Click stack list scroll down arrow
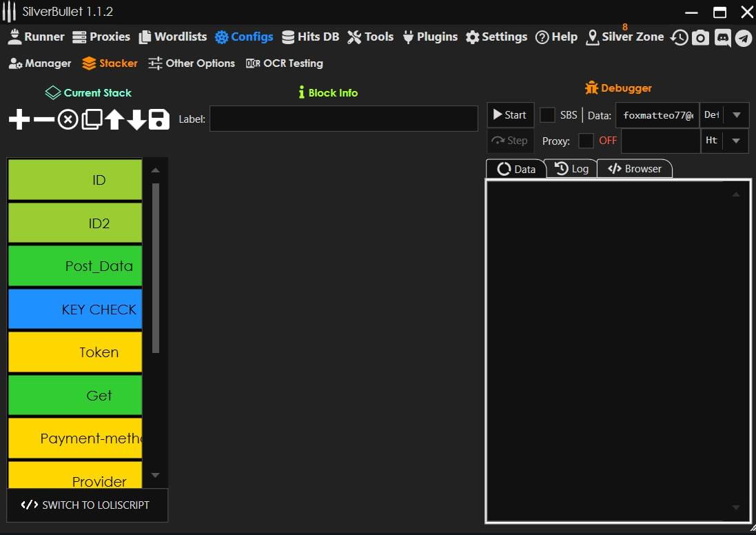 pyautogui.click(x=155, y=475)
